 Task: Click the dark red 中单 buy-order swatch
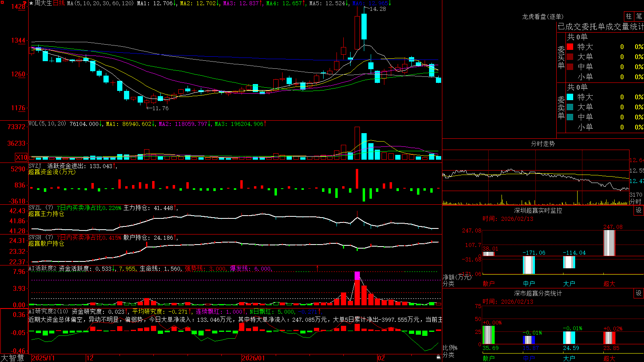[570, 67]
